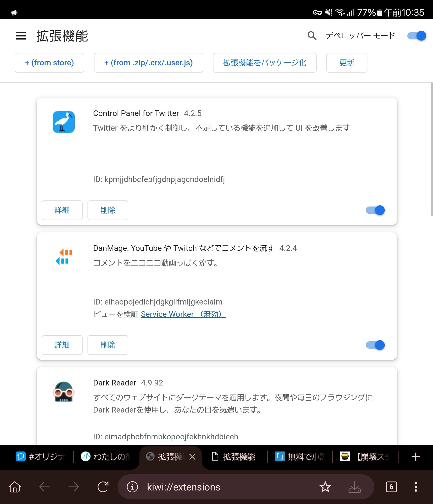
Task: Click the download icon in address bar
Action: click(x=355, y=487)
